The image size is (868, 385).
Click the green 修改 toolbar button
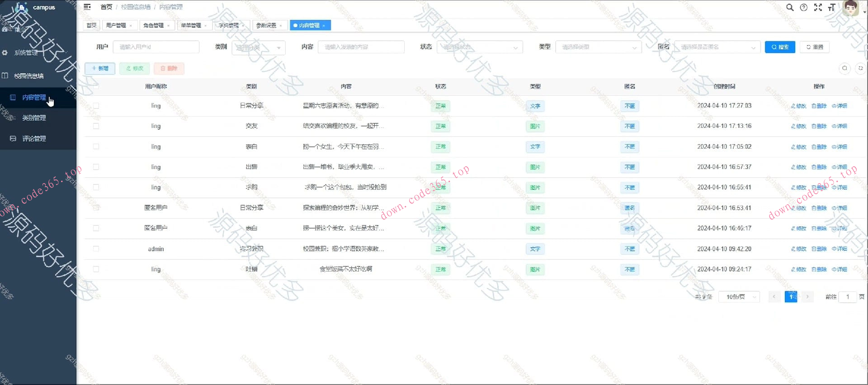click(135, 68)
